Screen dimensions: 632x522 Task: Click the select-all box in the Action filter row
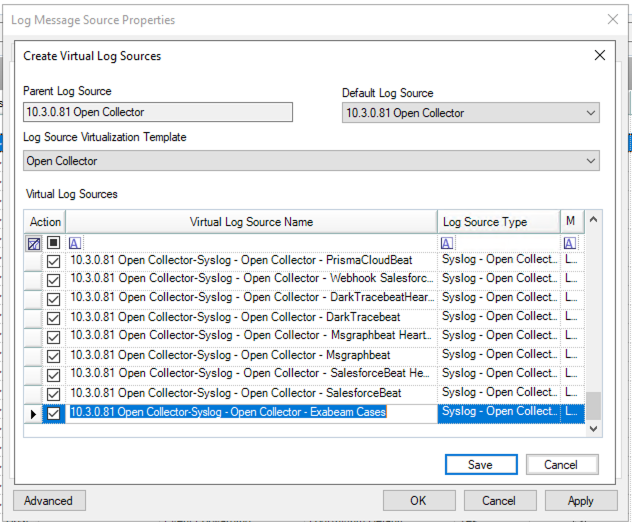(x=54, y=243)
